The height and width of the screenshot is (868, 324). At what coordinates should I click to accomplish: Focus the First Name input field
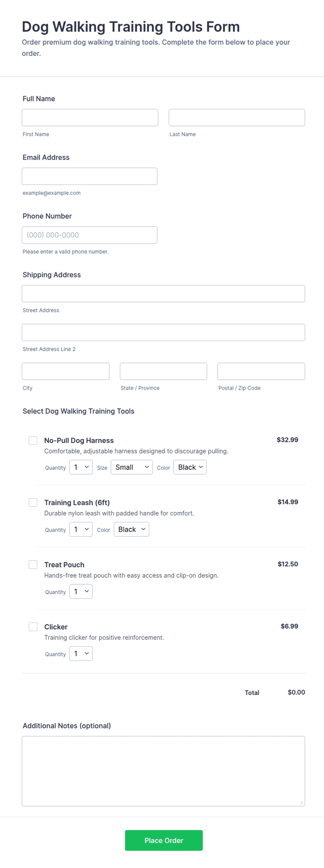[x=90, y=117]
